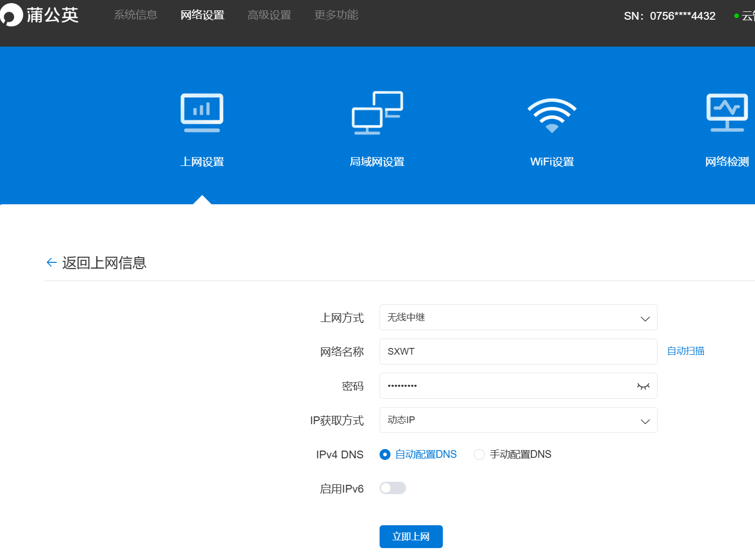755x560 pixels.
Task: Select 自动配置DNS radio button
Action: (385, 455)
